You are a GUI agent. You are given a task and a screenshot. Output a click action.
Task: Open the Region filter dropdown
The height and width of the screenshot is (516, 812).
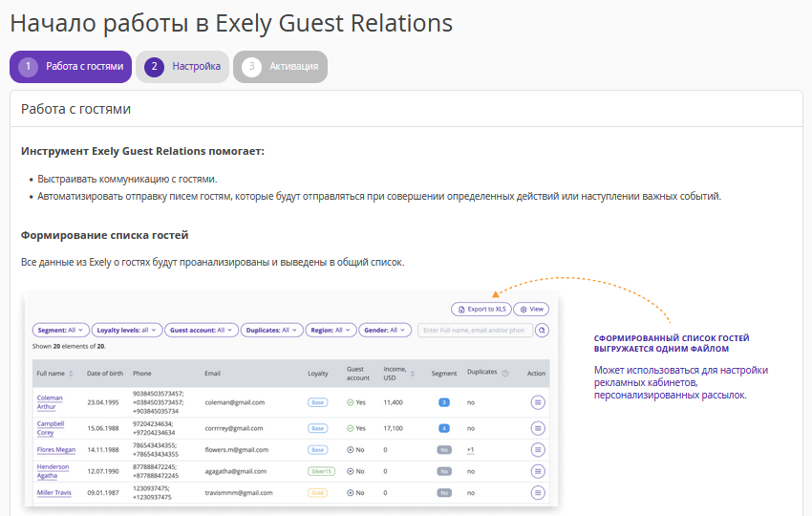pyautogui.click(x=331, y=331)
